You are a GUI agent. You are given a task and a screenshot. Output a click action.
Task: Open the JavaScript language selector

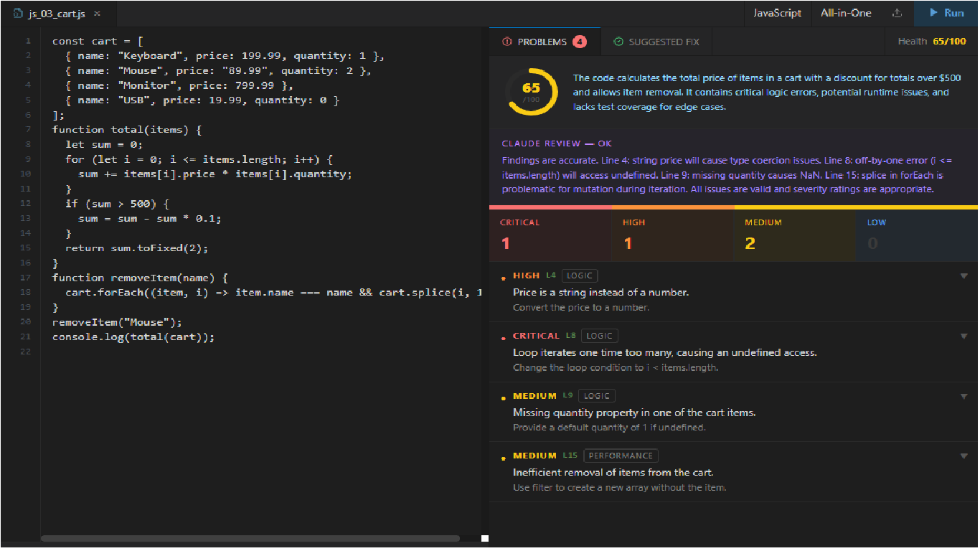[x=777, y=13]
